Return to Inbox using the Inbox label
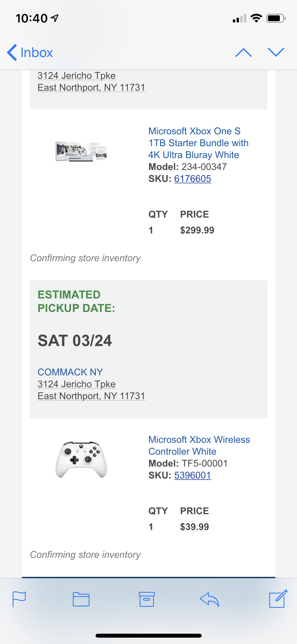The height and width of the screenshot is (644, 297). tap(37, 53)
